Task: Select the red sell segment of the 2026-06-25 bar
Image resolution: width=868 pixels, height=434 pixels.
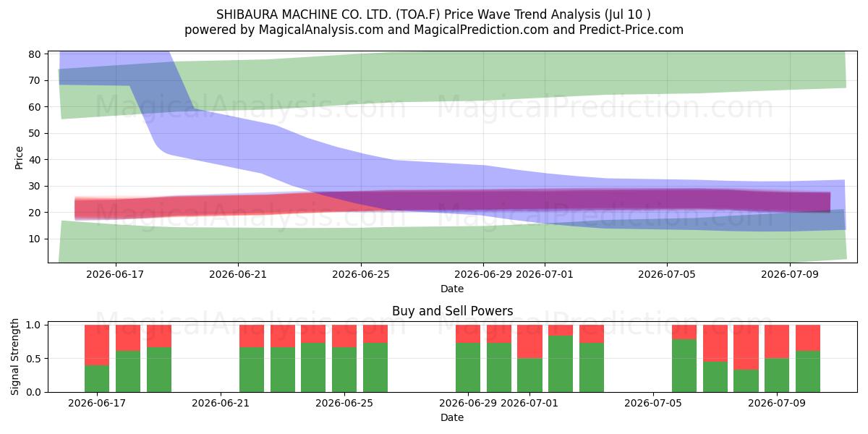Action: [x=344, y=336]
